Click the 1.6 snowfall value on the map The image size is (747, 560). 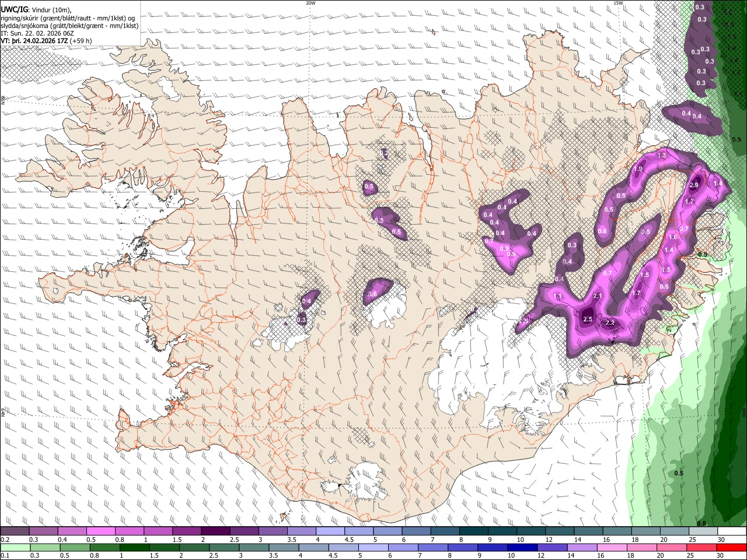click(x=673, y=237)
